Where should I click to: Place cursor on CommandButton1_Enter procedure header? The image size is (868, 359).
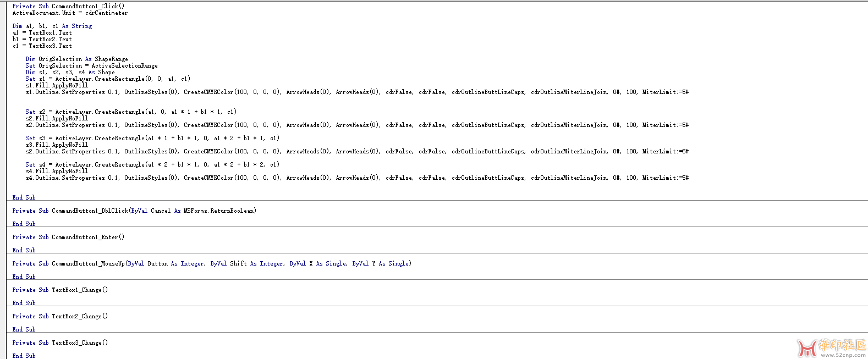(68, 237)
